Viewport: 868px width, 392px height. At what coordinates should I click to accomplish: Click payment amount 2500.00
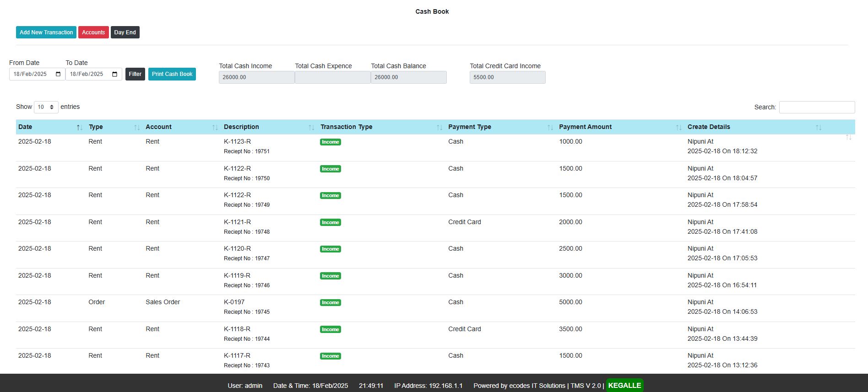570,248
